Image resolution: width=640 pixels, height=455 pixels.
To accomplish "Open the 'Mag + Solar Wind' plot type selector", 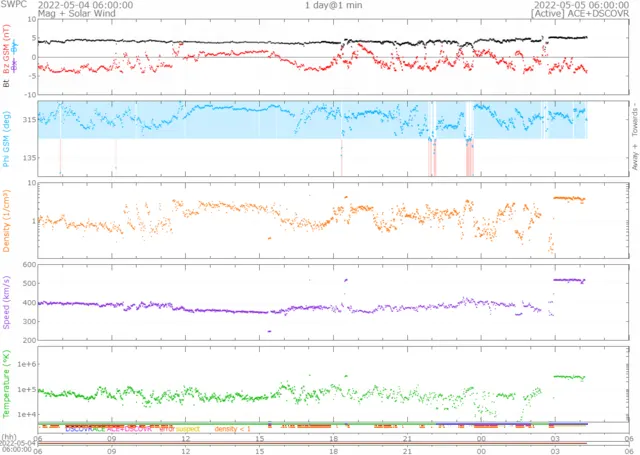I will (77, 14).
